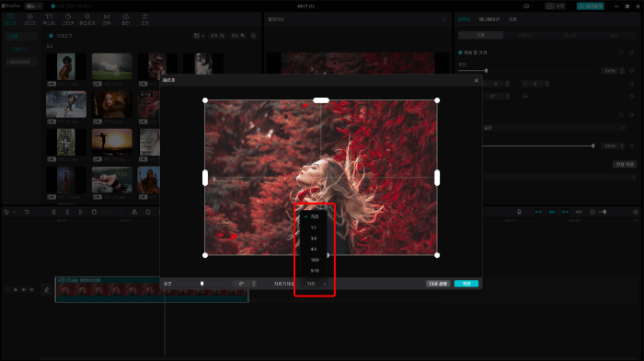Open the Effects tab icon

click(x=87, y=19)
